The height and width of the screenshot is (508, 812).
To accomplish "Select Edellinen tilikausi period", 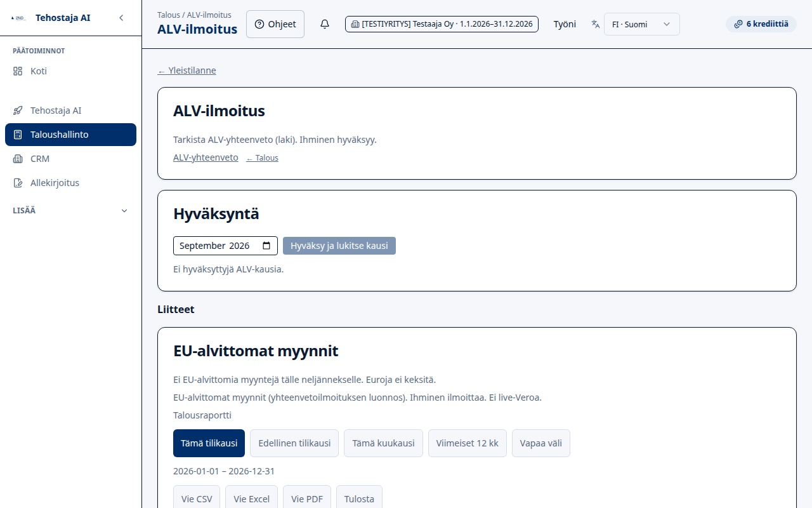I will (294, 443).
